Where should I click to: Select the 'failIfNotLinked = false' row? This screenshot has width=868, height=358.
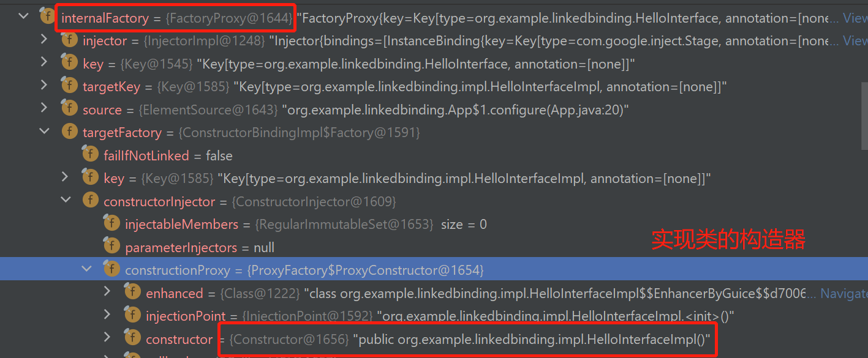coord(168,156)
